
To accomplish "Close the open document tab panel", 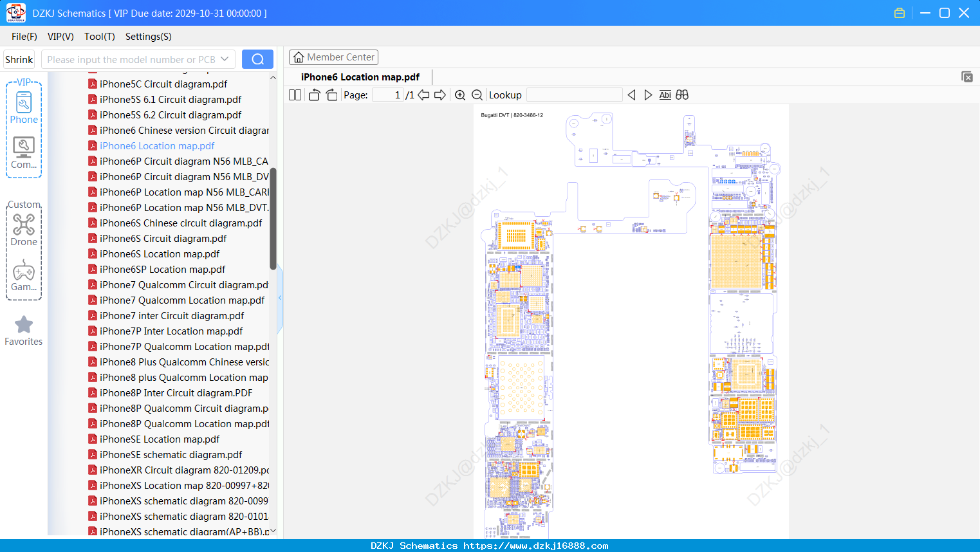I will (967, 77).
